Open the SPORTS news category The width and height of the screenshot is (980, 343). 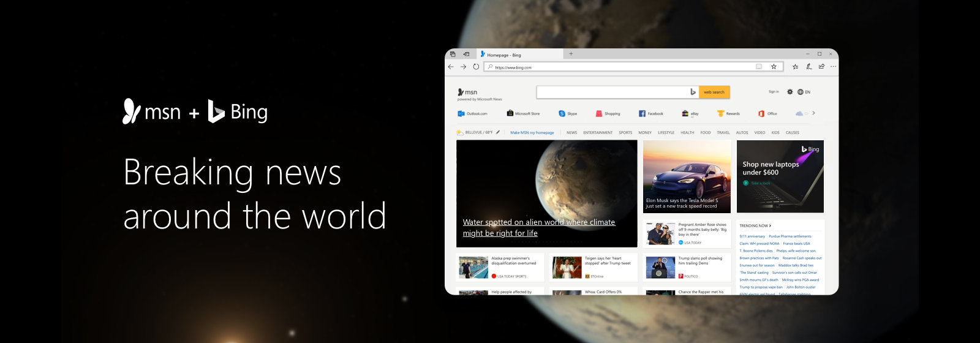pos(625,132)
